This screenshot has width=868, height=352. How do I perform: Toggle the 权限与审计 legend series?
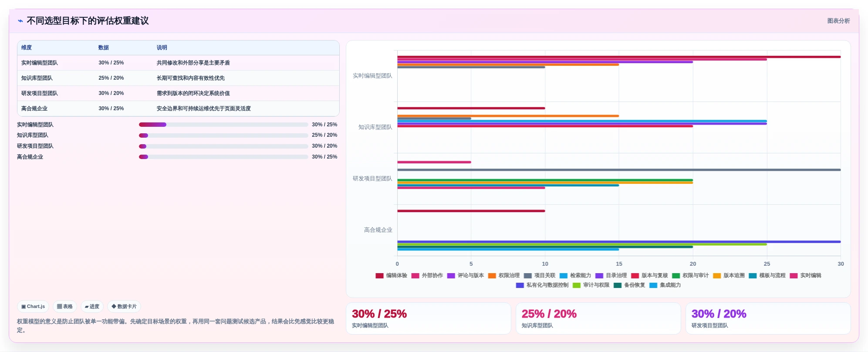pos(690,276)
